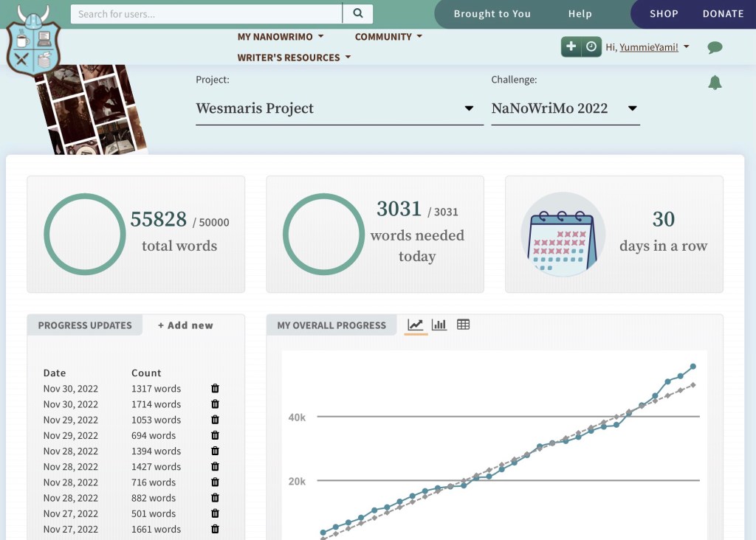756x540 pixels.
Task: Delete the 1317 words Nov 30 entry
Action: (x=215, y=389)
